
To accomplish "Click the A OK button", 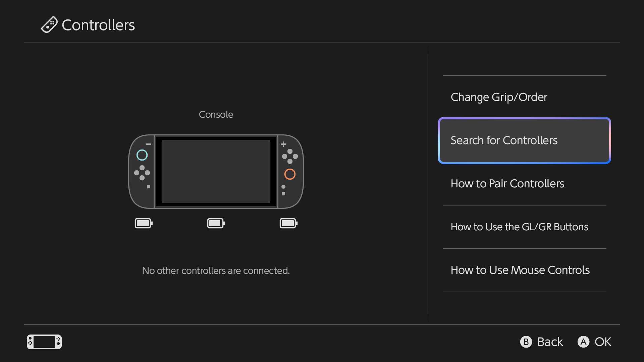I will (594, 342).
